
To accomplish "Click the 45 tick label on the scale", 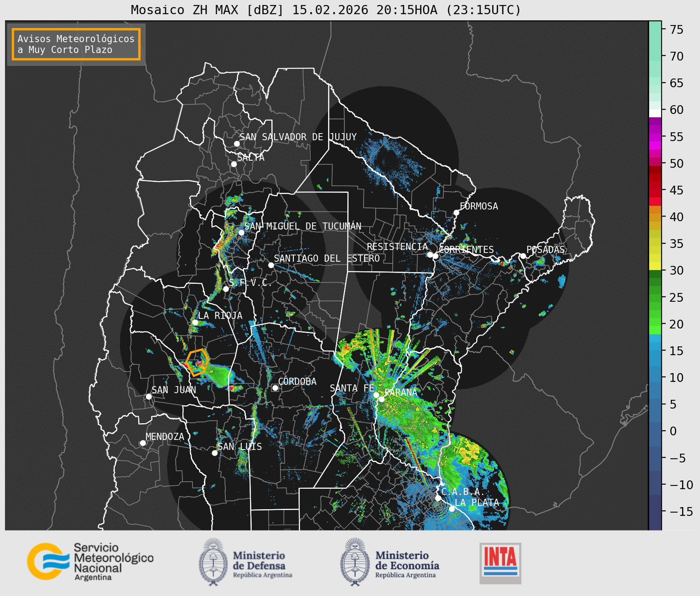I will click(677, 190).
